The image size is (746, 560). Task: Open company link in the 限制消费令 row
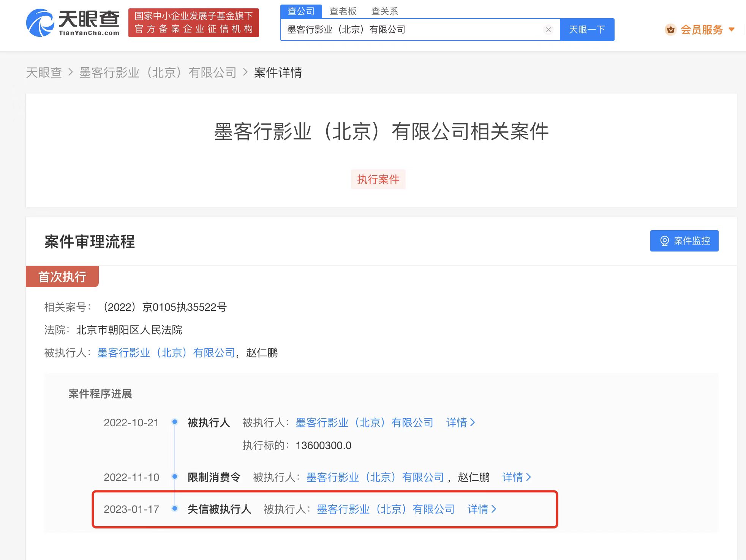point(375,477)
